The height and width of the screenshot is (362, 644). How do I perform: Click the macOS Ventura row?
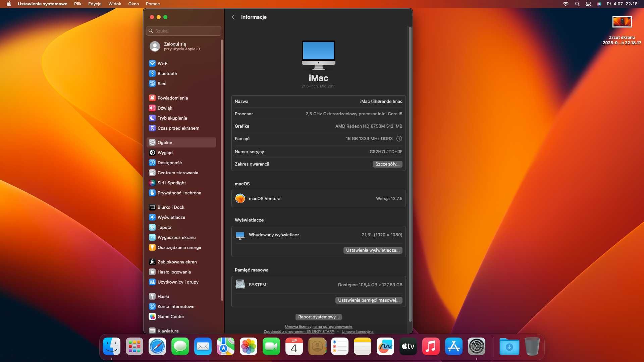[318, 199]
